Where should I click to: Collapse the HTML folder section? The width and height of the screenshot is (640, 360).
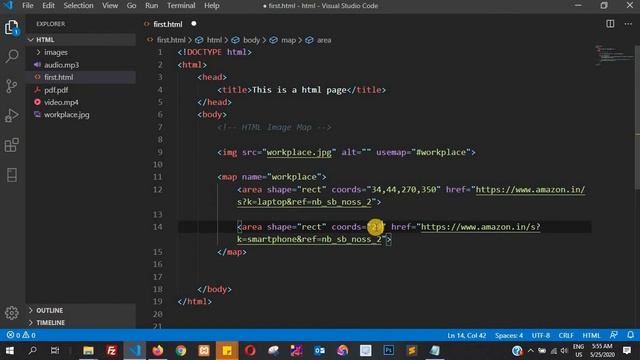tap(82, 40)
